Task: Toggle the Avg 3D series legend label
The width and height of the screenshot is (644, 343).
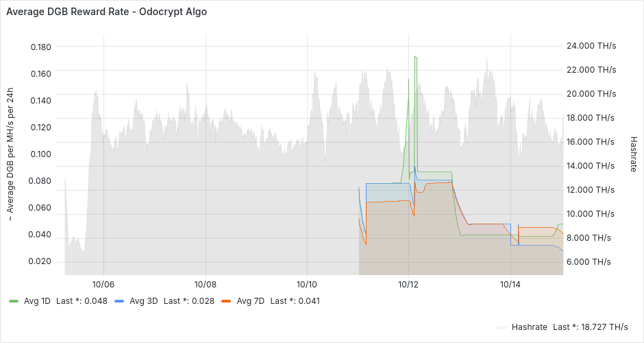Action: point(143,301)
